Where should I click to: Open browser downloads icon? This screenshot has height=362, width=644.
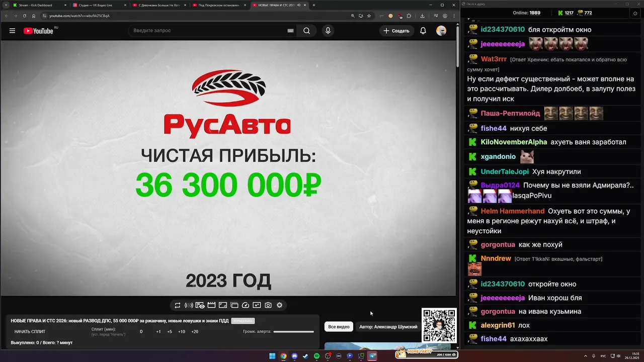click(x=422, y=16)
